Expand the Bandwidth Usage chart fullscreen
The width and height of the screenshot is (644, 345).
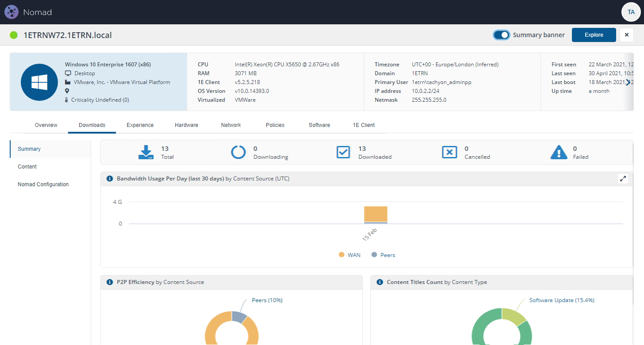point(623,179)
